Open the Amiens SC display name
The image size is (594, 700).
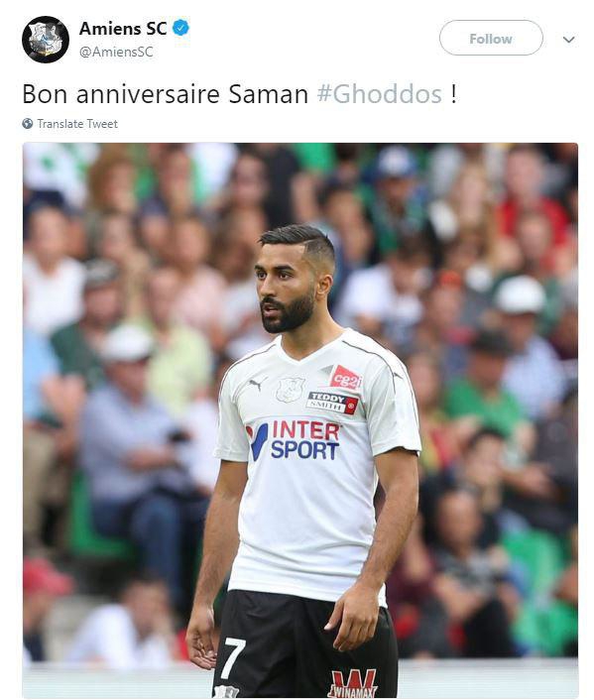point(123,29)
